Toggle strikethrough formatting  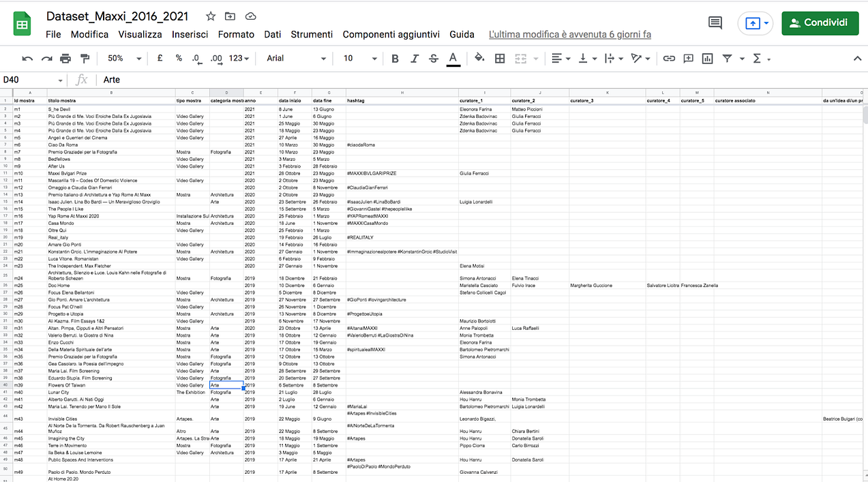point(434,58)
